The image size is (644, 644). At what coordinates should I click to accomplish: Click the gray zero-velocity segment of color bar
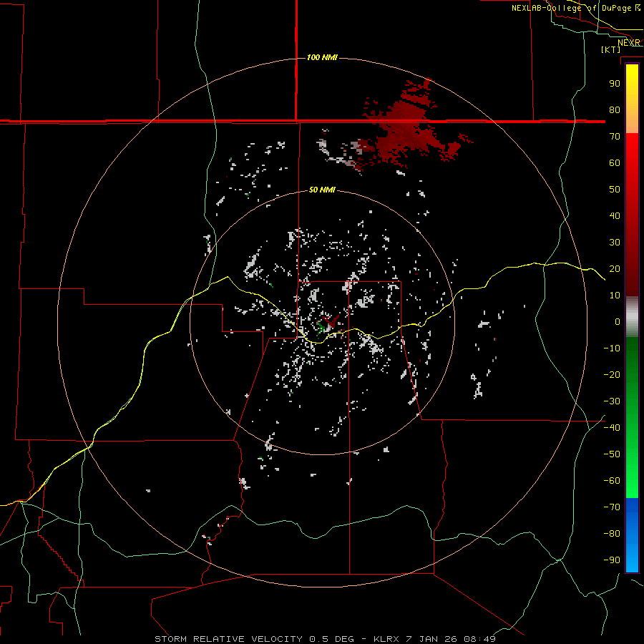[632, 317]
